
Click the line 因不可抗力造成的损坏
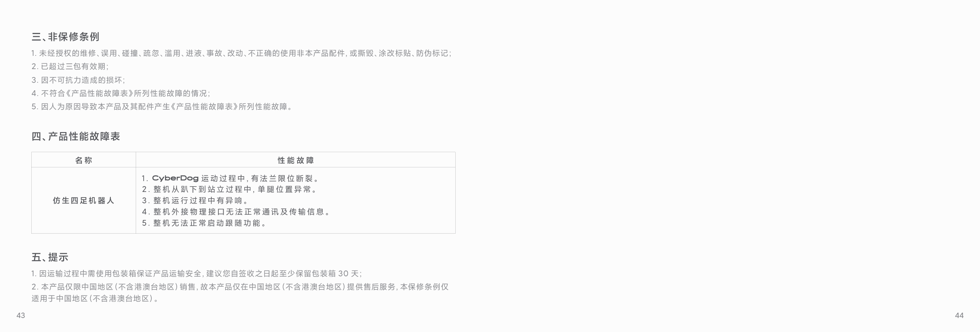point(78,80)
